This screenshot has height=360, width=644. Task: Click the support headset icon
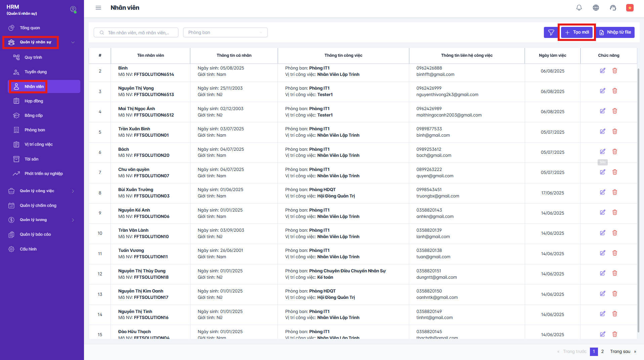(613, 8)
